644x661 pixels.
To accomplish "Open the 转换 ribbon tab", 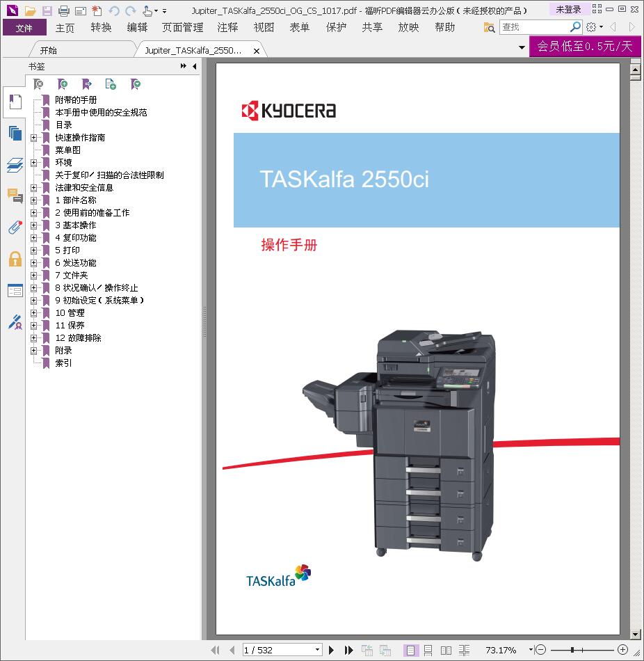I will [101, 28].
